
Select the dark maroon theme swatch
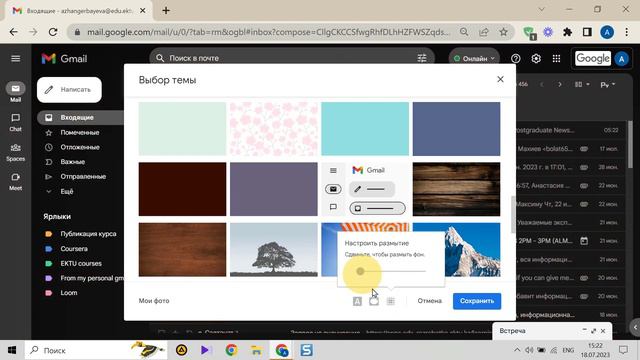(x=182, y=189)
